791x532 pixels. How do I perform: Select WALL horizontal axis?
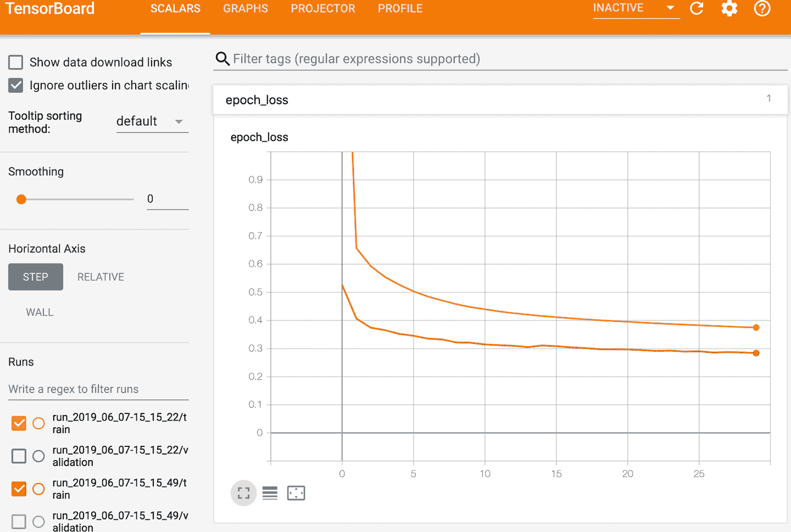pos(40,312)
